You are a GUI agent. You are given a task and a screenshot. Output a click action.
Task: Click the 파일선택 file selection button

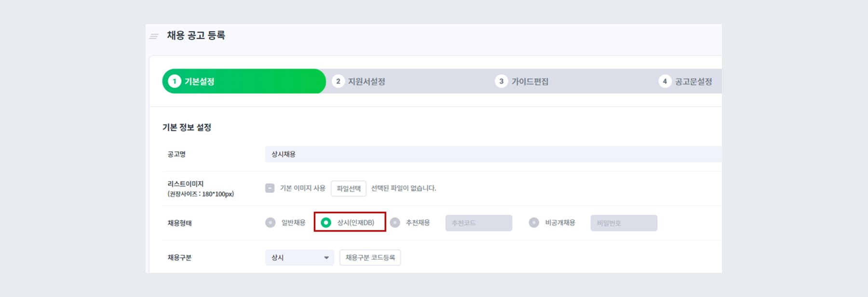(349, 189)
